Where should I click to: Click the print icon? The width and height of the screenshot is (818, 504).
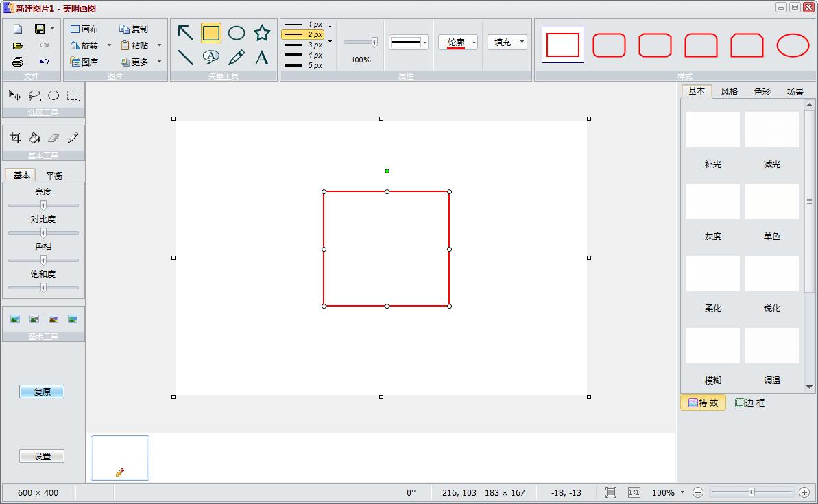click(18, 62)
